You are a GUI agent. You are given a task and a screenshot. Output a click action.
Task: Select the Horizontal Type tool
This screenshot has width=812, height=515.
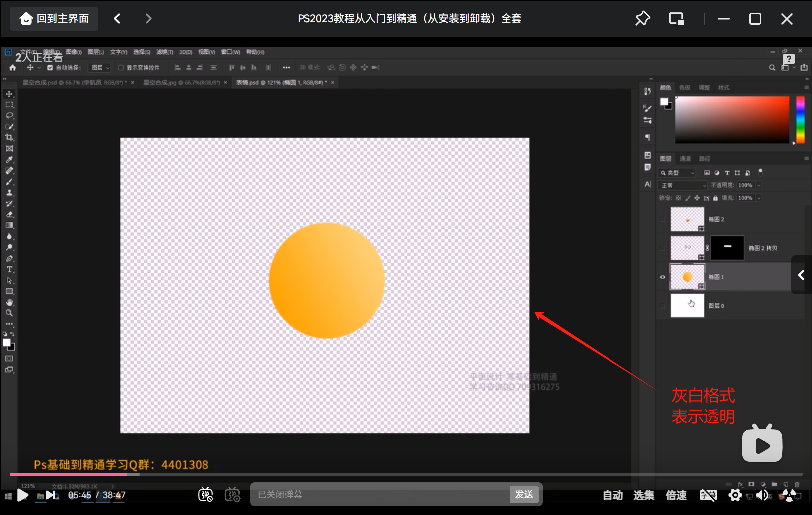[9, 269]
